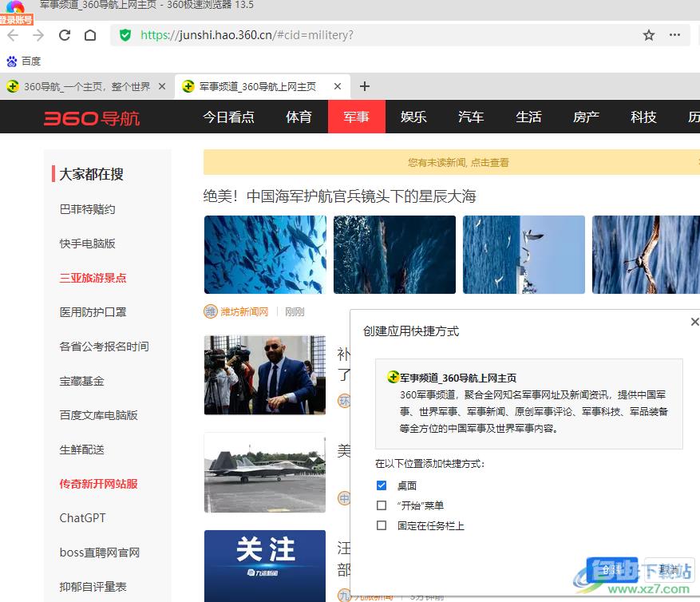The height and width of the screenshot is (602, 700).
Task: Click the 360导航 logo
Action: pyautogui.click(x=92, y=118)
